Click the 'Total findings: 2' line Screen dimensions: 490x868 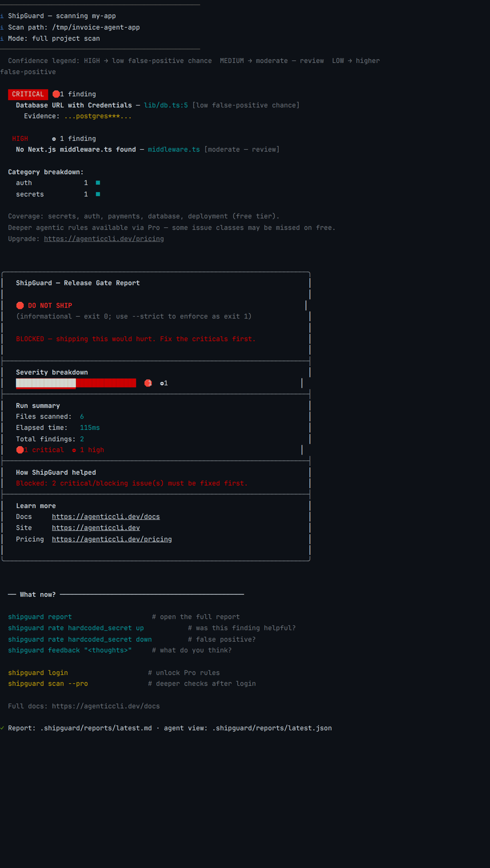click(50, 439)
